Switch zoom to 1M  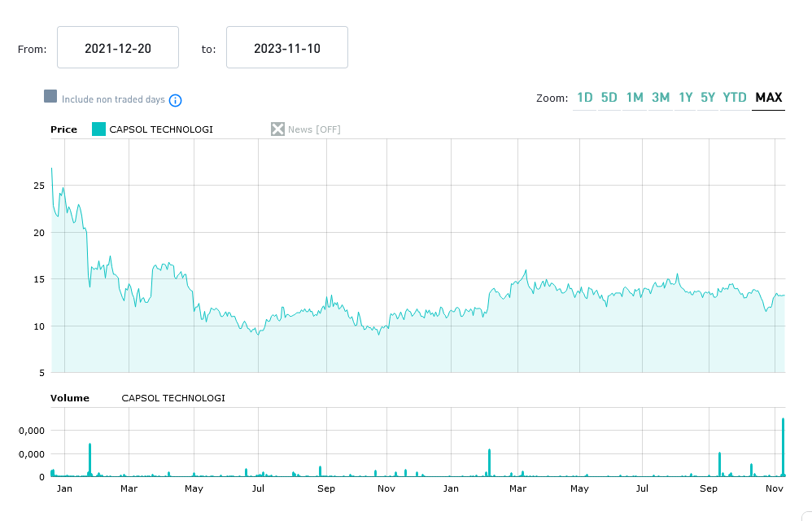[634, 98]
